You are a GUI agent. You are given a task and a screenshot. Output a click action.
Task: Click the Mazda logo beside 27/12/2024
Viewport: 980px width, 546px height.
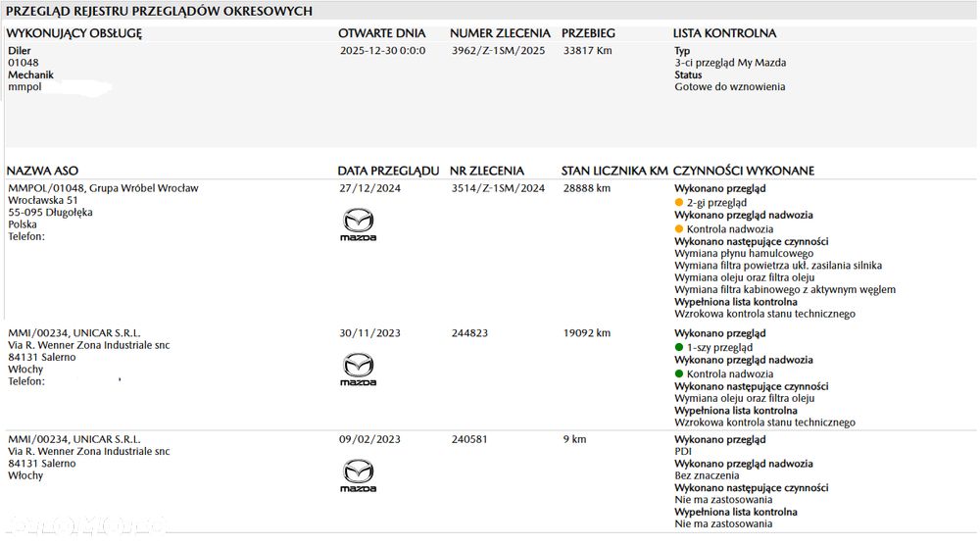coord(358,224)
